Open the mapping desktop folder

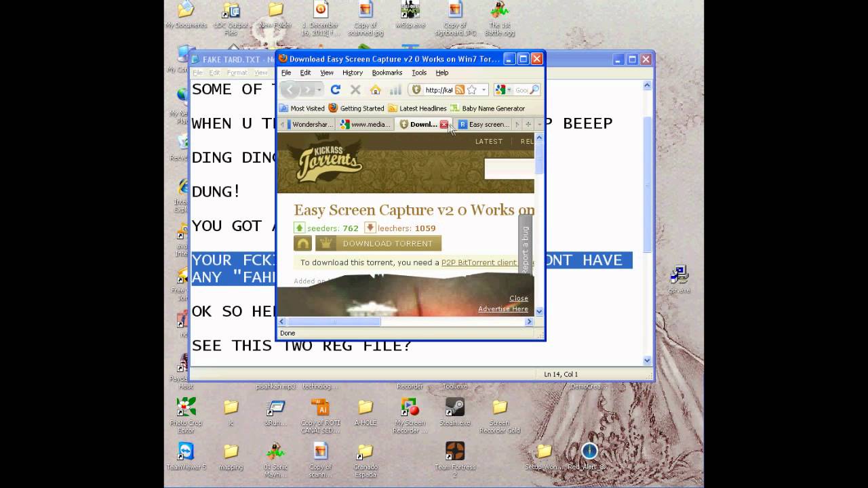[231, 457]
